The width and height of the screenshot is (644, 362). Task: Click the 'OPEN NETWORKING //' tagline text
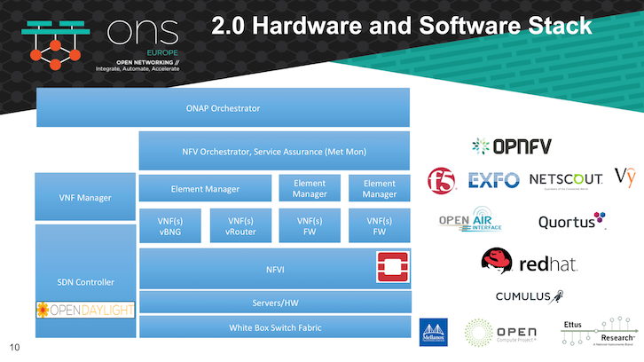(x=148, y=62)
